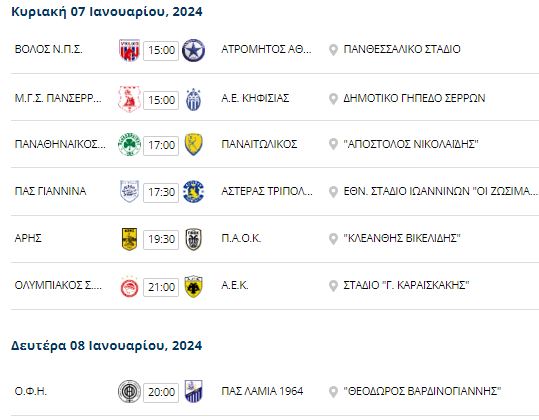The height and width of the screenshot is (420, 539).
Task: Open the 19:30 ΑΡΗΣ vs Π.Α.Ο.Κ. match time
Action: coord(161,239)
